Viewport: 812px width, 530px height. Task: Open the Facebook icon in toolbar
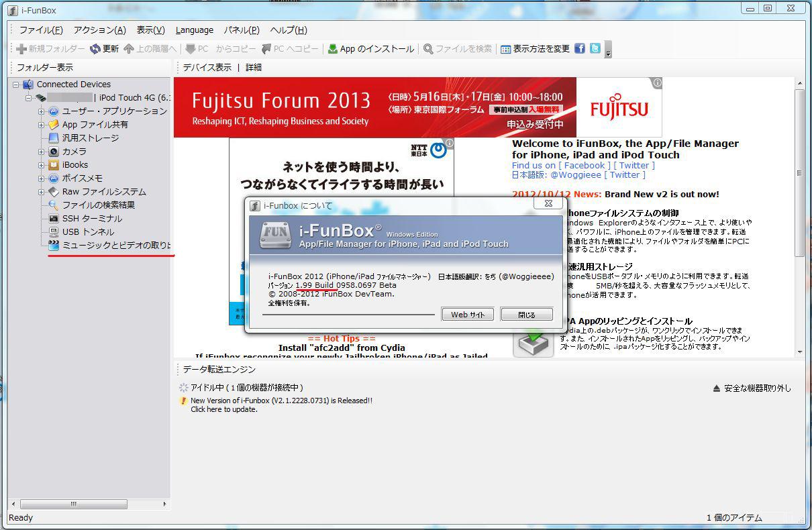[580, 48]
